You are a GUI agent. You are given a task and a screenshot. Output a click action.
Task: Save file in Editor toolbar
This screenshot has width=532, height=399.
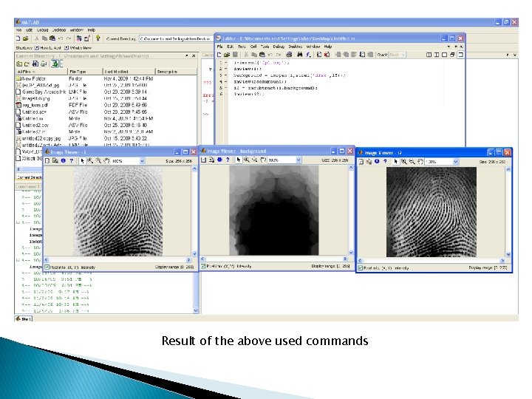pyautogui.click(x=235, y=55)
